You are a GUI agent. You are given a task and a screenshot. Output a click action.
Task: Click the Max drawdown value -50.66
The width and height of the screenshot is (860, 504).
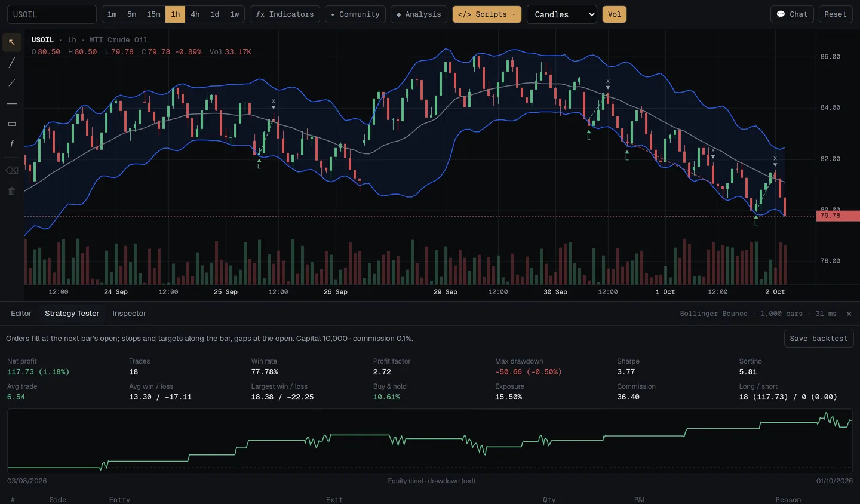pyautogui.click(x=529, y=372)
